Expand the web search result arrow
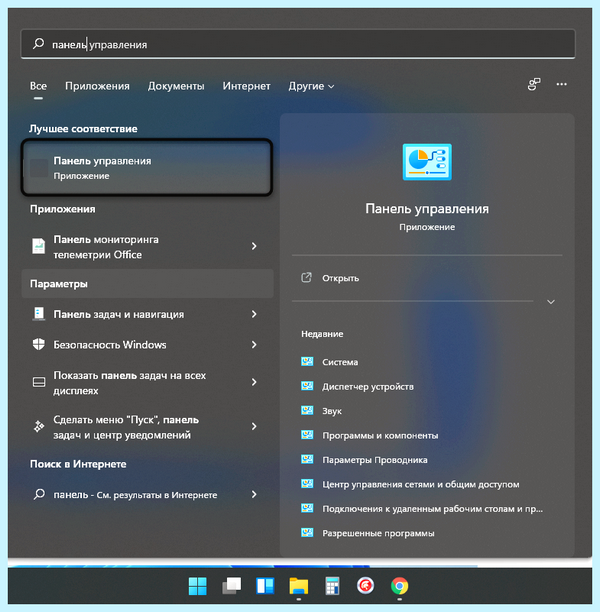The height and width of the screenshot is (612, 600). [x=254, y=495]
